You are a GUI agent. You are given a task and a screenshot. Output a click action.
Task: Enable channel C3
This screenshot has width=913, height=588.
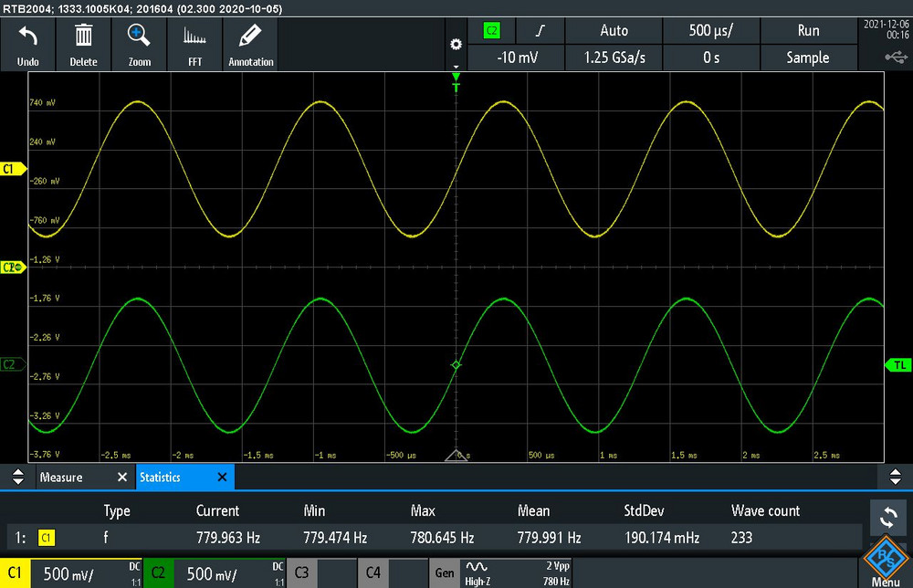(301, 572)
